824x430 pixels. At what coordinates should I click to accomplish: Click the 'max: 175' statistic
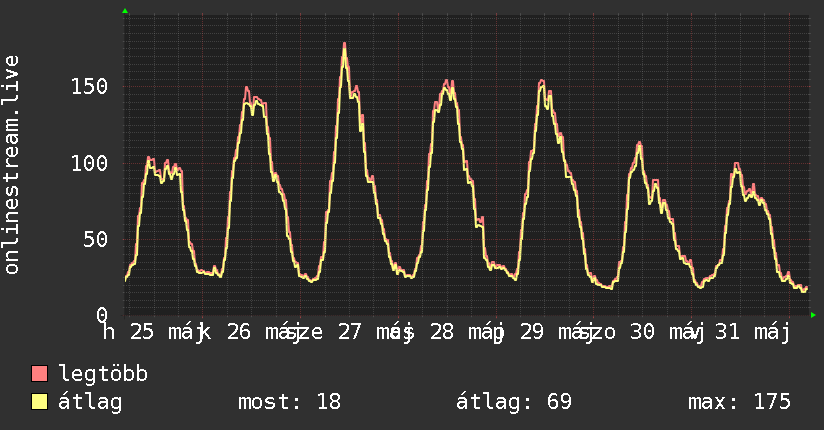point(739,402)
